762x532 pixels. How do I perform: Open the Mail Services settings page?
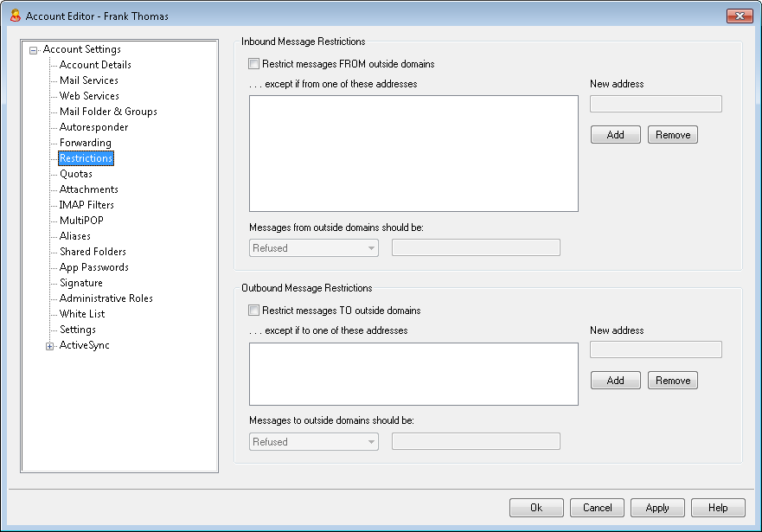89,80
